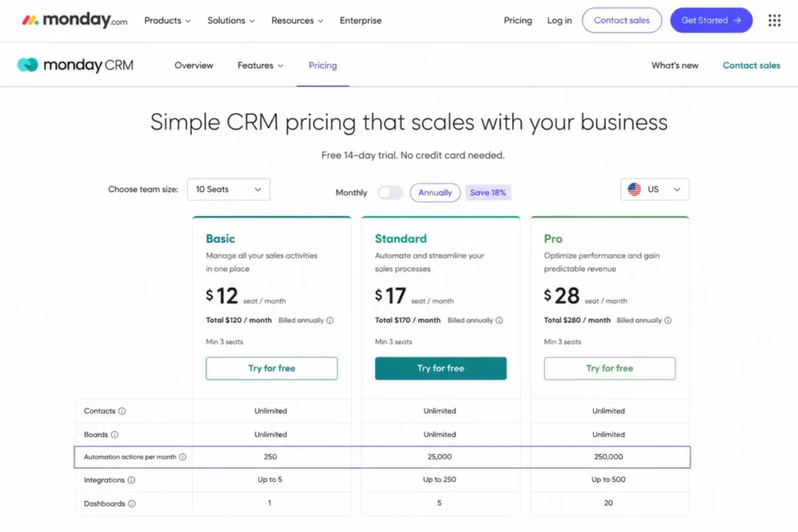Click Try for free on Basic plan
This screenshot has width=798, height=532.
[272, 368]
